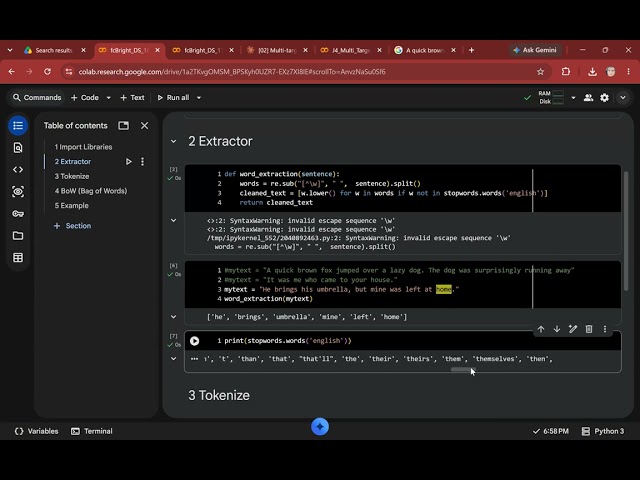Viewport: 640px width, 480px height.
Task: Open RAM and Disk resources dropdown
Action: click(x=573, y=98)
